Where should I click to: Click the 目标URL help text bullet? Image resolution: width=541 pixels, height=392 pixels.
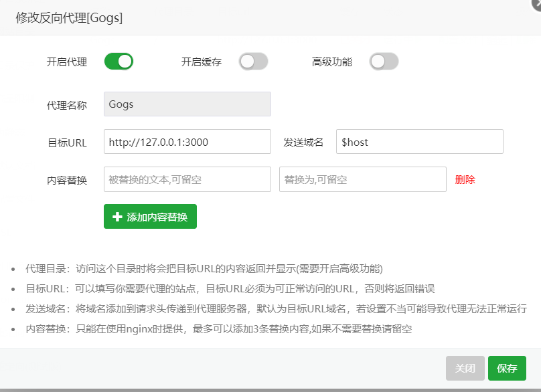click(x=230, y=288)
